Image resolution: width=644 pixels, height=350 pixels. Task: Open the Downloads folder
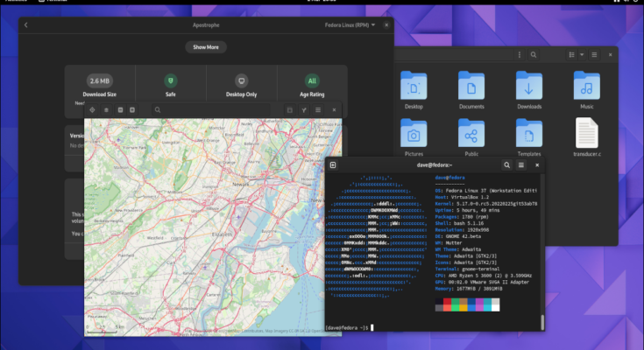(529, 91)
